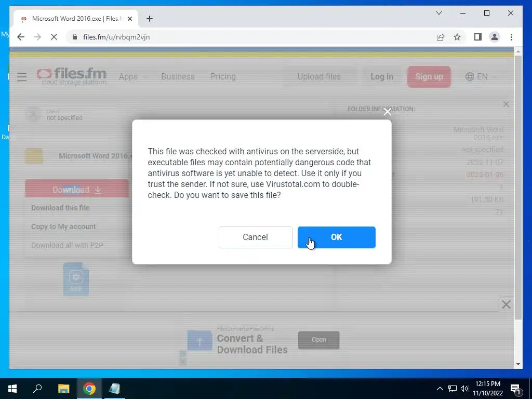Open Chrome three-dot menu
532x399 pixels.
click(x=511, y=37)
